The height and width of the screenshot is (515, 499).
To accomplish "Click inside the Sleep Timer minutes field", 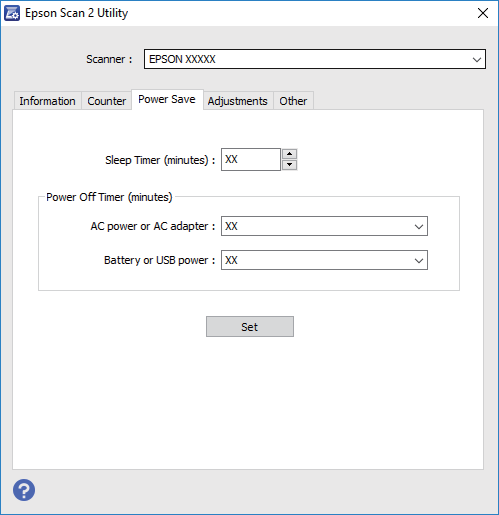I will tap(251, 160).
